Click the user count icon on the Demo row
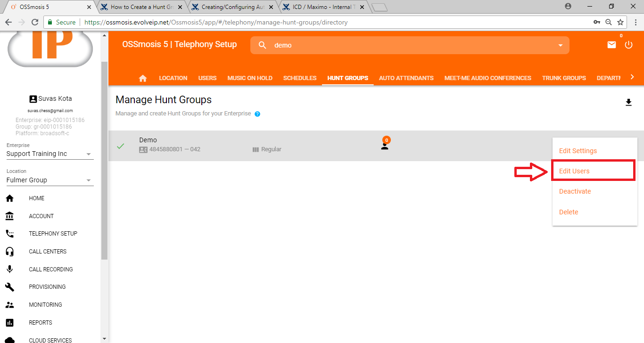644x343 pixels. pos(385,145)
